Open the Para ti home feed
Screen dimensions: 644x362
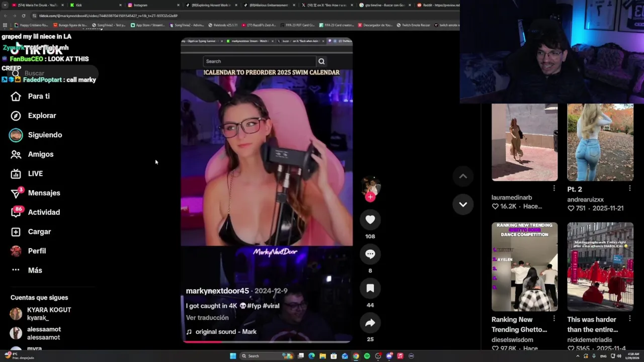click(31, 96)
